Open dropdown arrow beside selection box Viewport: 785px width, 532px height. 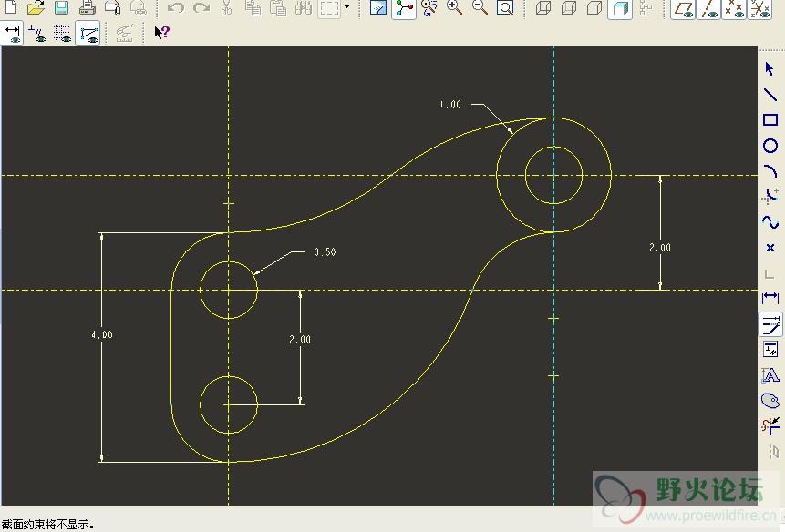347,7
